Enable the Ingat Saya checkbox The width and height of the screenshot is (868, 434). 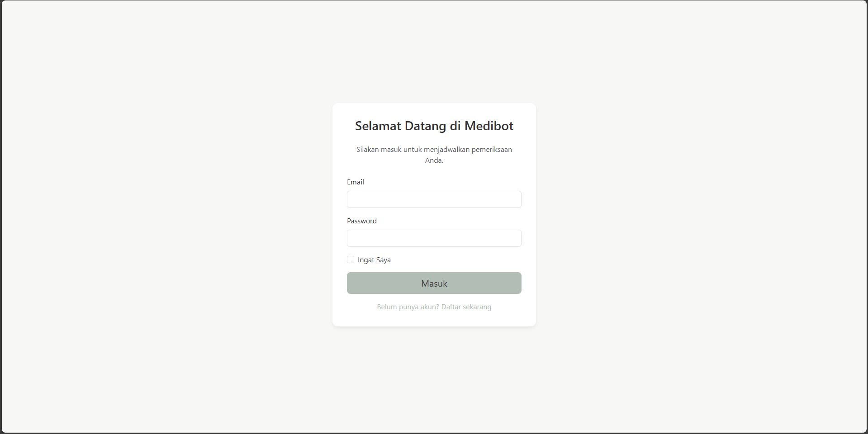click(351, 259)
